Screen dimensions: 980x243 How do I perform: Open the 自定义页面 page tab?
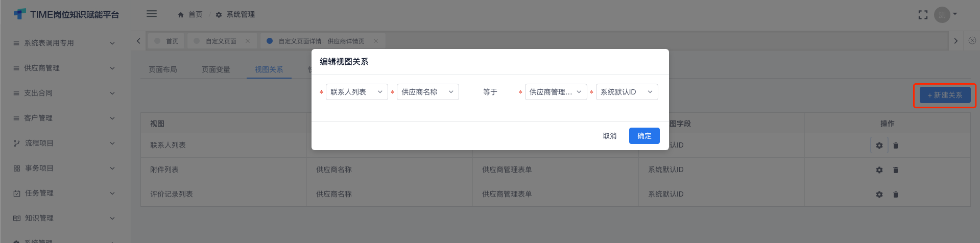pyautogui.click(x=222, y=41)
